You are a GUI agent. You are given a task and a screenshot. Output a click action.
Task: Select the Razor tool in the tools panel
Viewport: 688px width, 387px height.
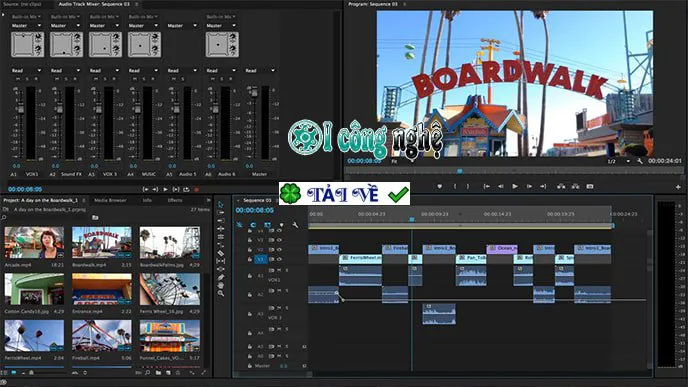(x=221, y=253)
